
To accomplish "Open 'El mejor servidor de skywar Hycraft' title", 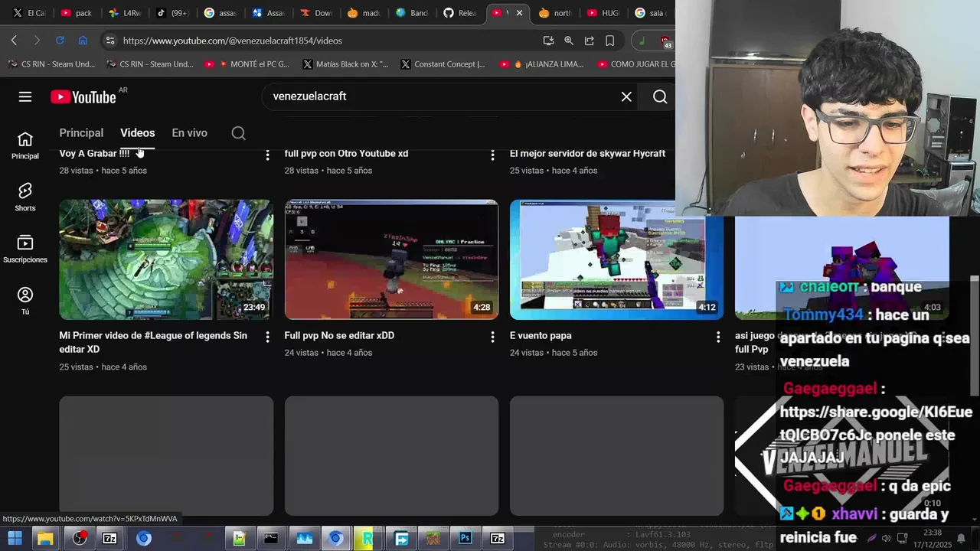I will [587, 154].
